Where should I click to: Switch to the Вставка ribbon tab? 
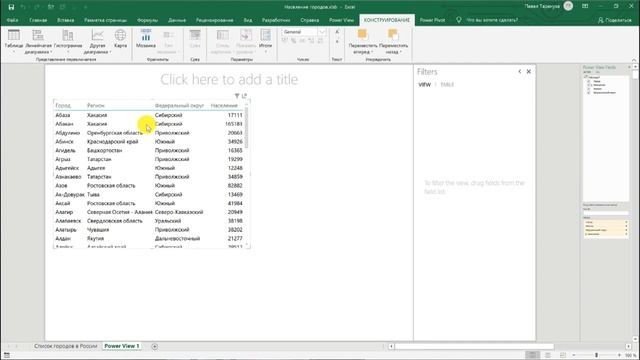click(66, 20)
